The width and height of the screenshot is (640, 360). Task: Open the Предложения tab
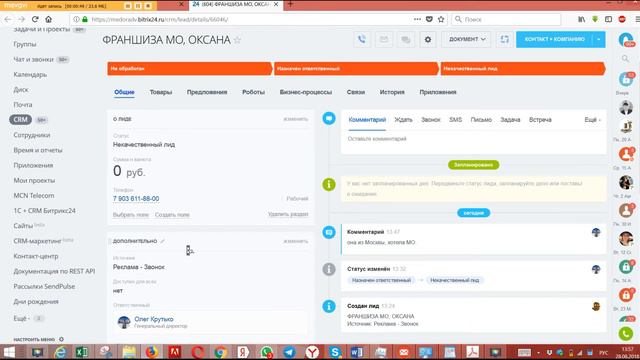tap(207, 92)
